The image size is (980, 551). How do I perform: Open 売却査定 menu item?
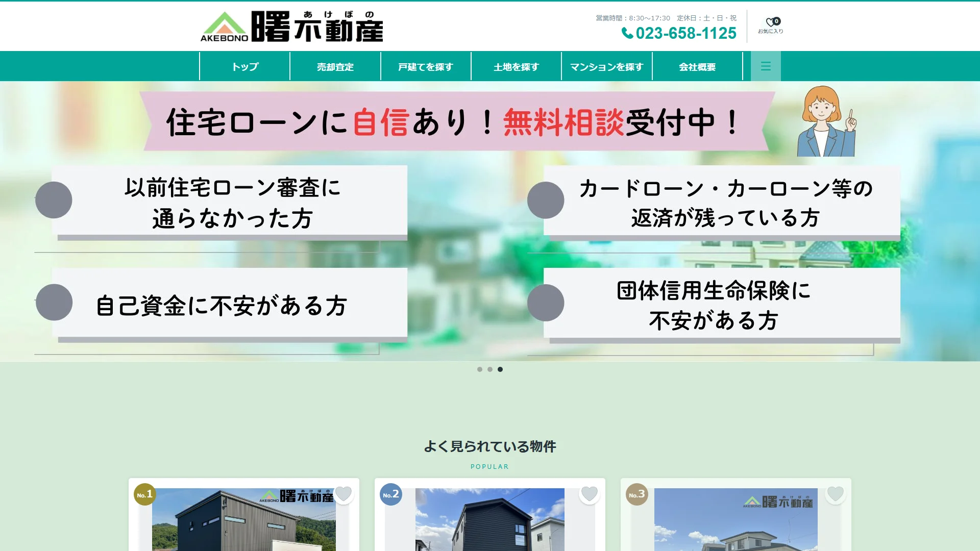coord(335,66)
